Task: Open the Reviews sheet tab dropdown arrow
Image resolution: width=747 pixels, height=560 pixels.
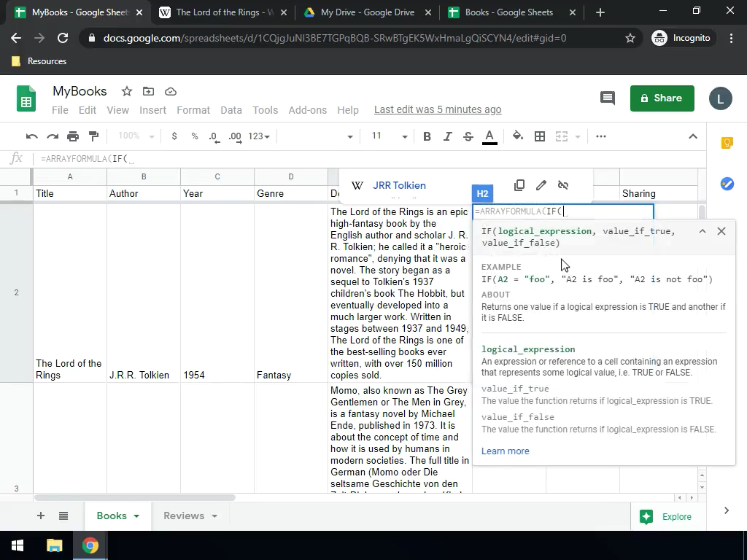Action: [214, 516]
